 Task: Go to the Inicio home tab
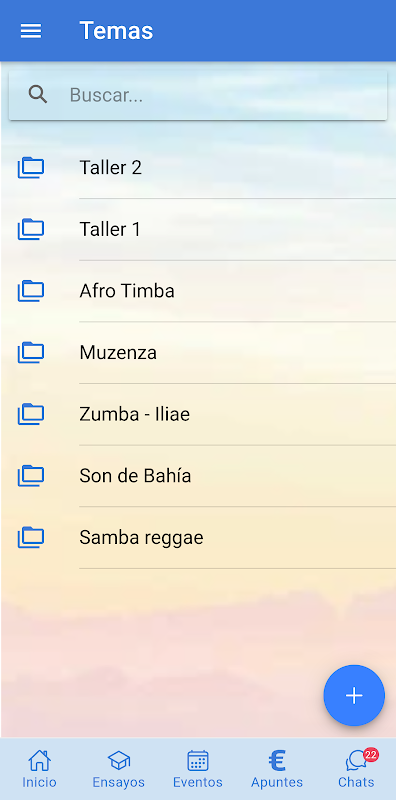pyautogui.click(x=39, y=769)
